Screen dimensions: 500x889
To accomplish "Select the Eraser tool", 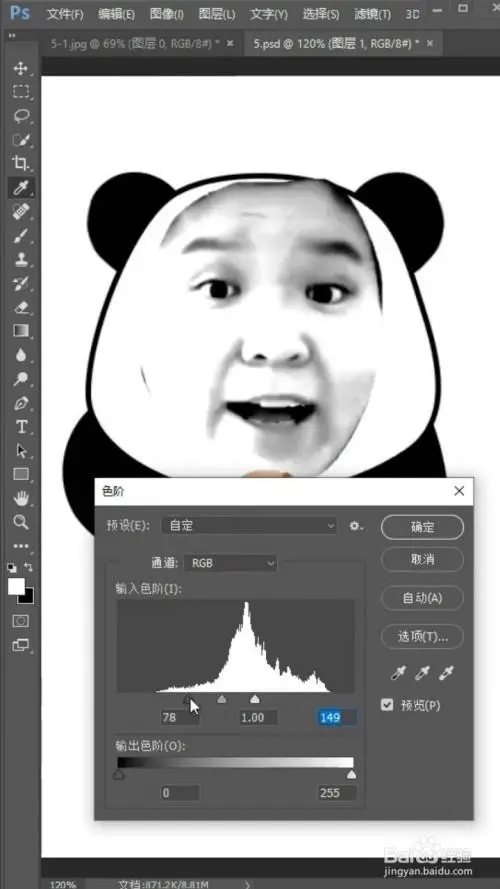I will [x=20, y=307].
